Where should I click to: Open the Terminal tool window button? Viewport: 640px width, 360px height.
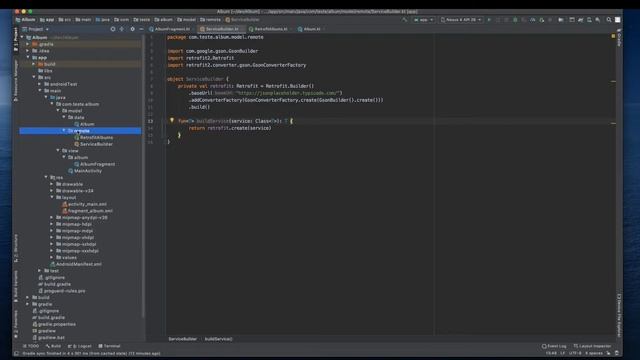click(109, 346)
